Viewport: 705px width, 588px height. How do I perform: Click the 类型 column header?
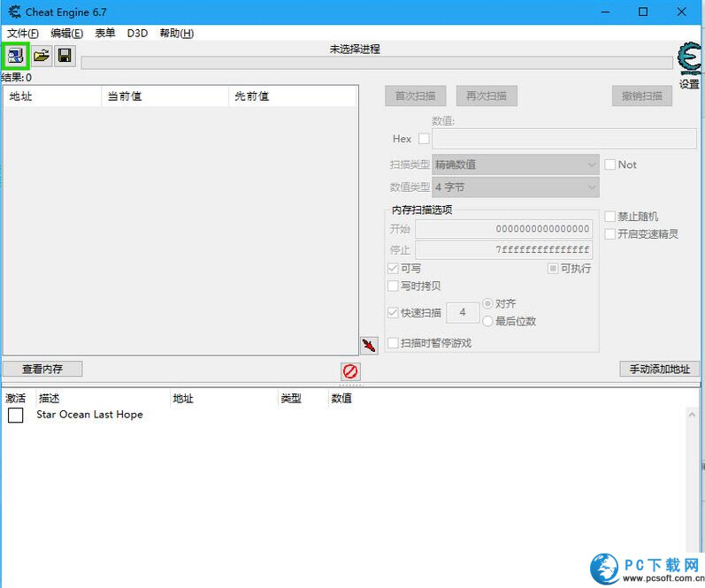(303, 398)
